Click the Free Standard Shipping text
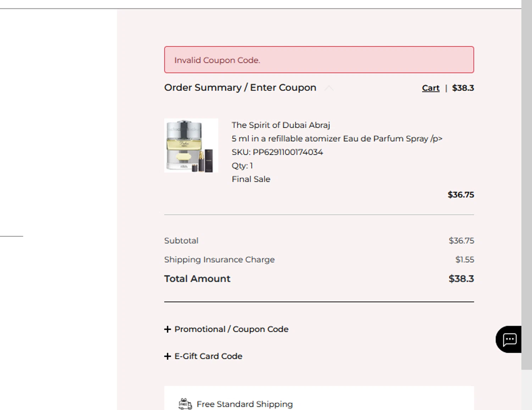This screenshot has height=410, width=532. tap(245, 404)
